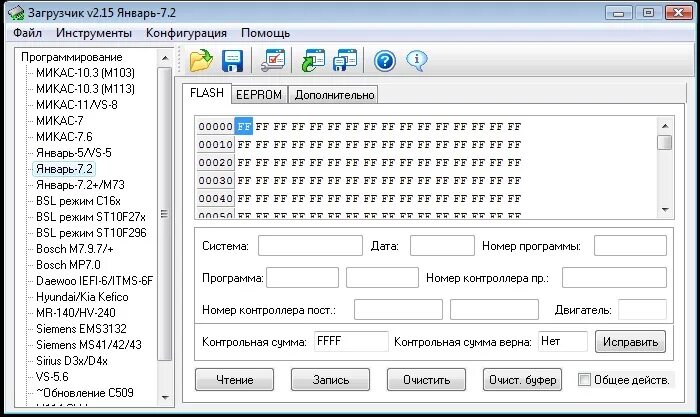Viewport: 700px width, 417px height.
Task: Open file with the folder icon
Action: [201, 60]
